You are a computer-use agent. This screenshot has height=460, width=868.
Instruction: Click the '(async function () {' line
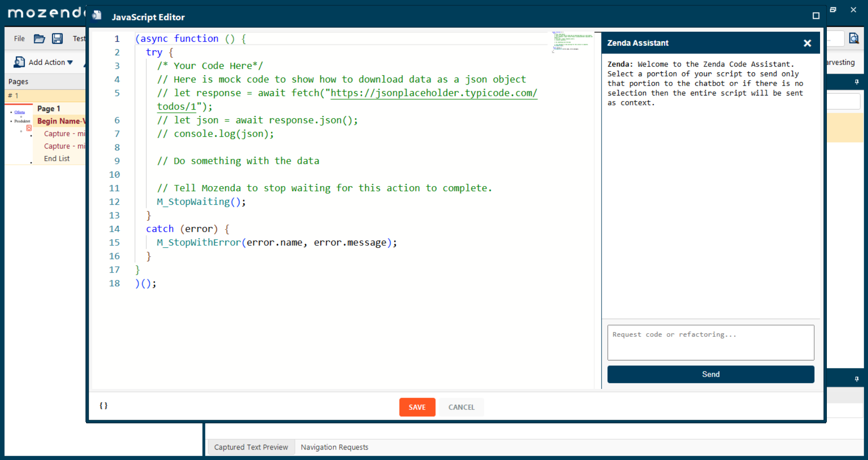point(190,38)
